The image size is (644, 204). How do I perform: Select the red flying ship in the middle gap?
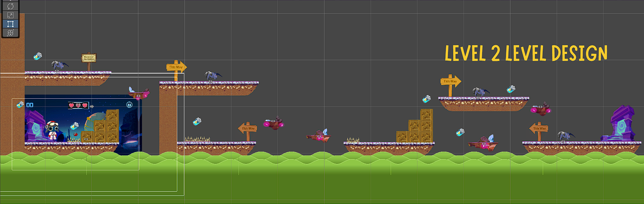click(318, 136)
